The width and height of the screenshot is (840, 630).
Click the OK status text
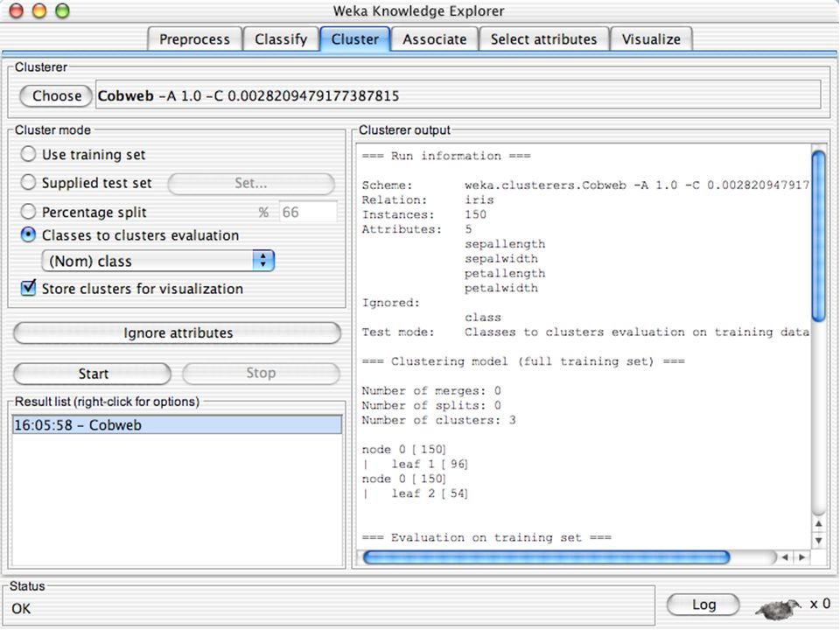pos(21,609)
